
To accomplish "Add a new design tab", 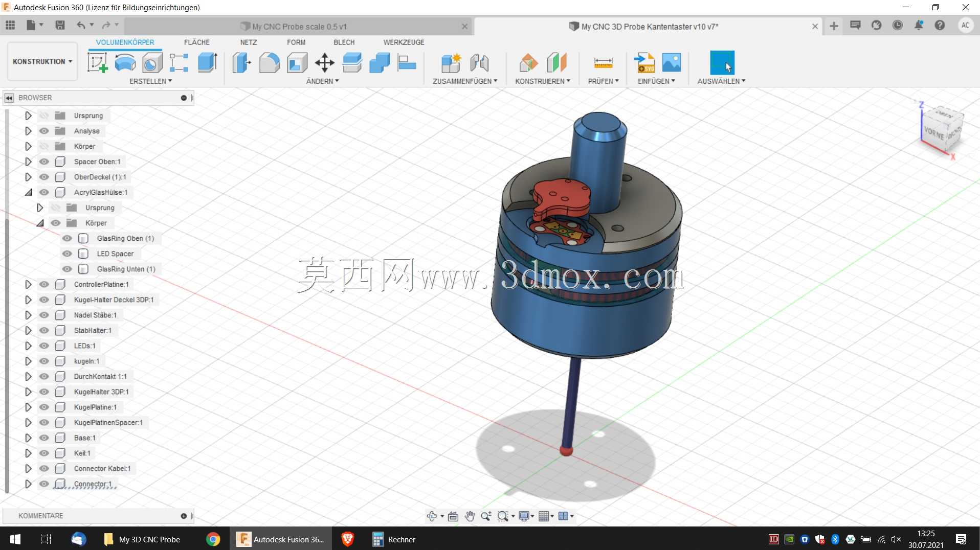I will 834,26.
